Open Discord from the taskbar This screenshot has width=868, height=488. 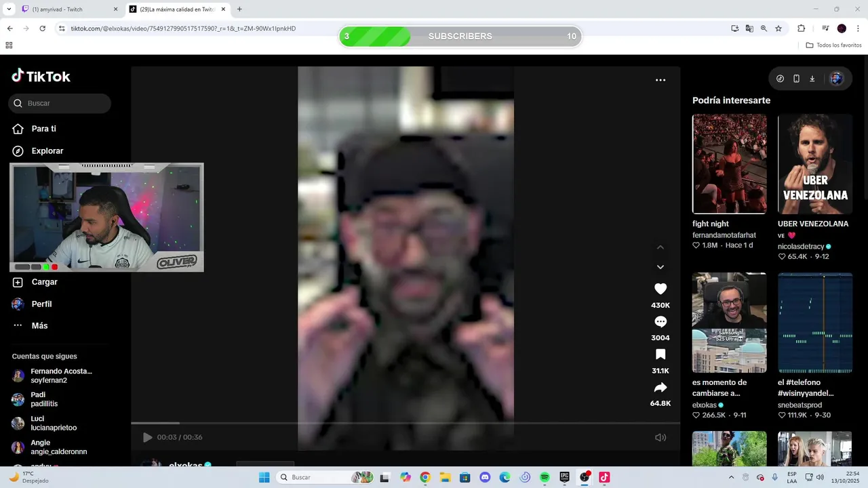[x=485, y=477]
